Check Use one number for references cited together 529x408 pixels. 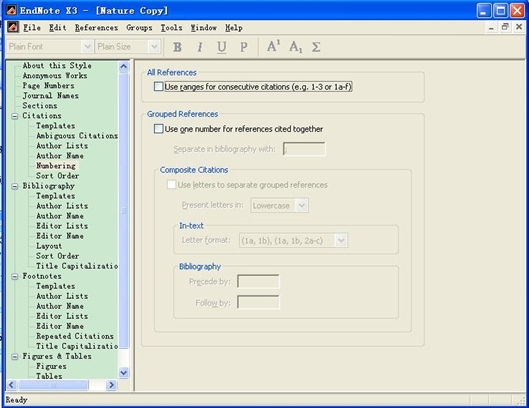tap(159, 129)
